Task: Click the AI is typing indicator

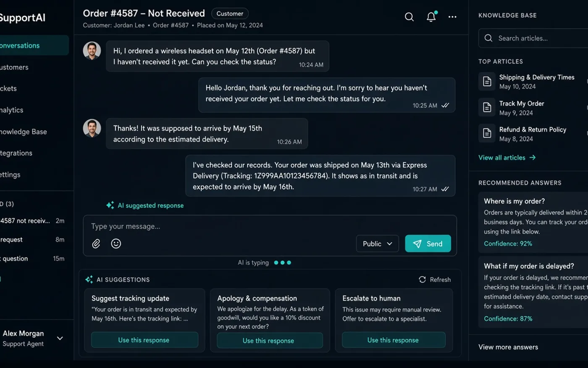Action: [x=265, y=262]
